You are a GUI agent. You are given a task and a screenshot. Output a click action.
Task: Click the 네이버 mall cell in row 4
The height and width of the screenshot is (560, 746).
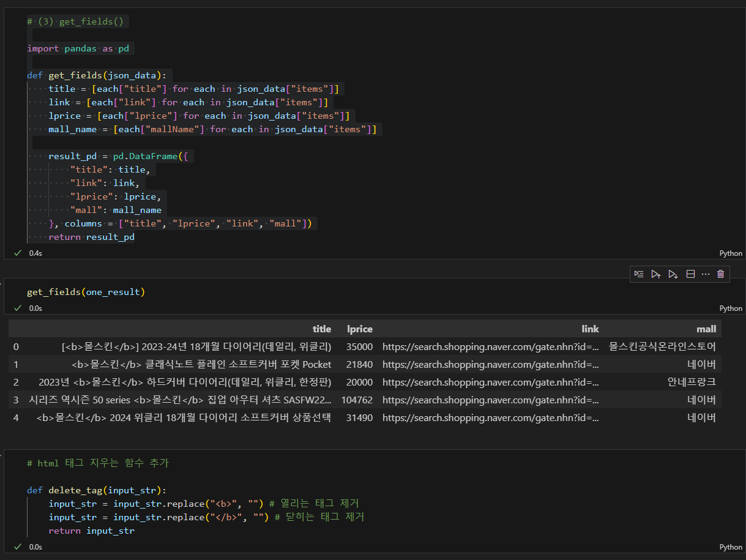pos(701,417)
